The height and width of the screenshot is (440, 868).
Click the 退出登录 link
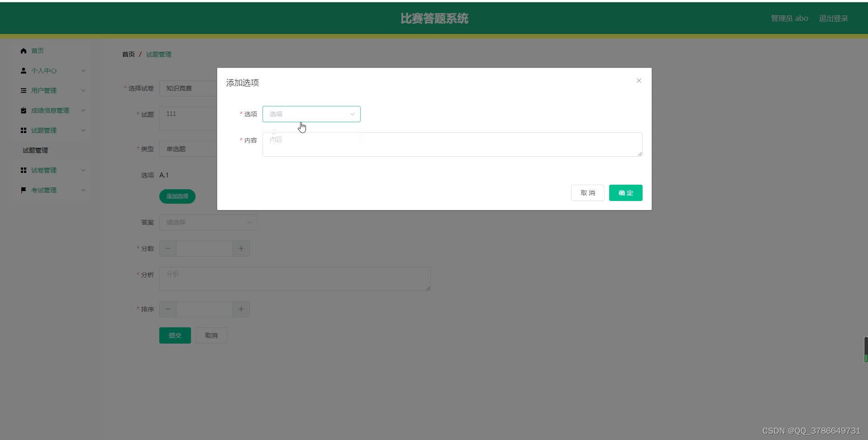click(x=834, y=19)
